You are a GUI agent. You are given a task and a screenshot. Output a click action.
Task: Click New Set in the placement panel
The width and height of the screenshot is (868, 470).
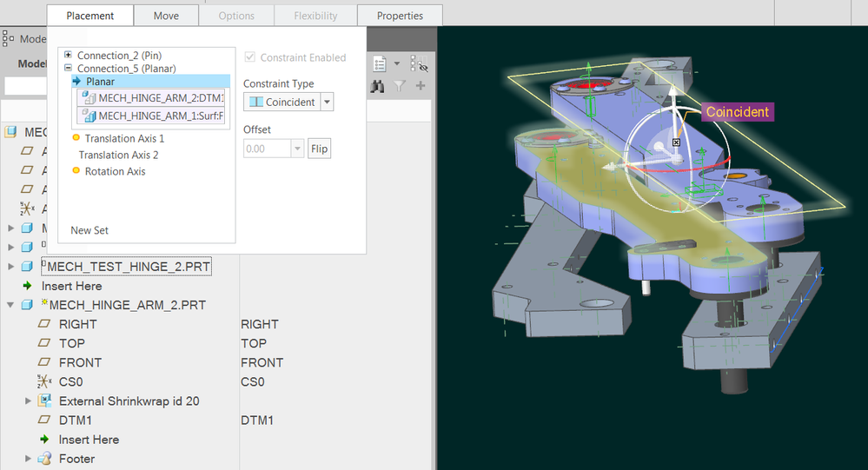click(x=89, y=230)
